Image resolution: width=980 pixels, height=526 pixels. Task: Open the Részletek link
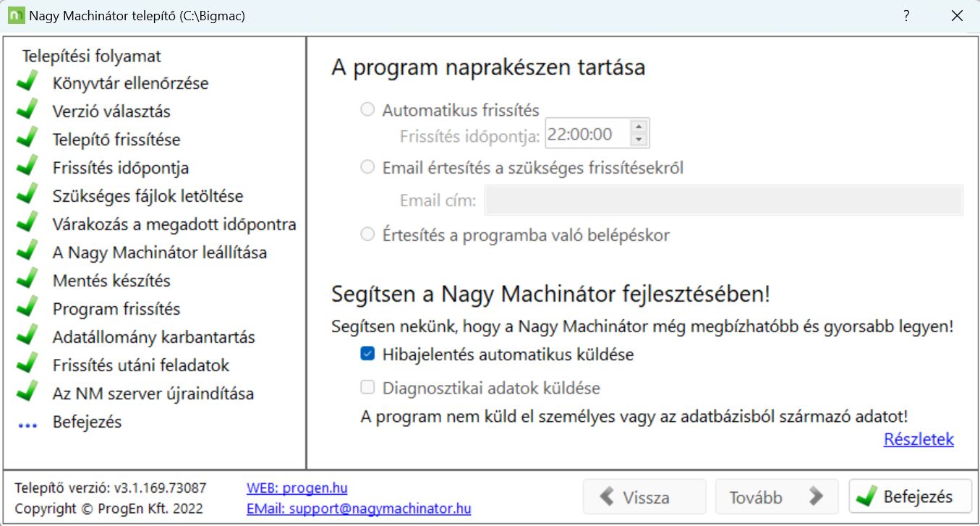tap(919, 439)
